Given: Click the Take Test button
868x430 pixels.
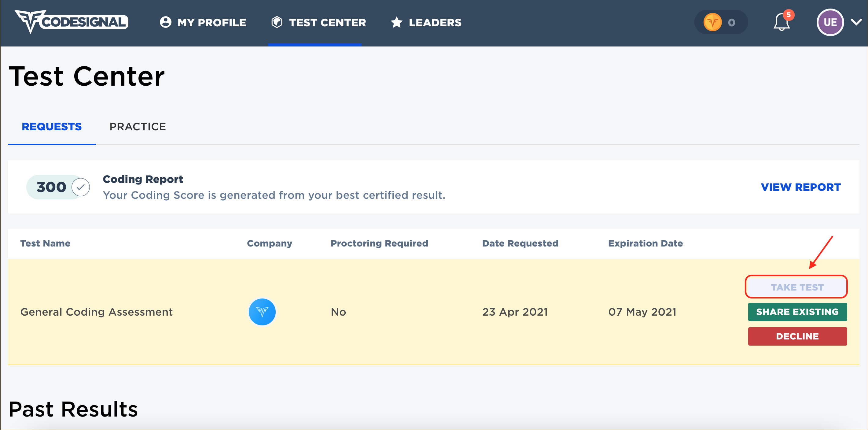Looking at the screenshot, I should [796, 287].
